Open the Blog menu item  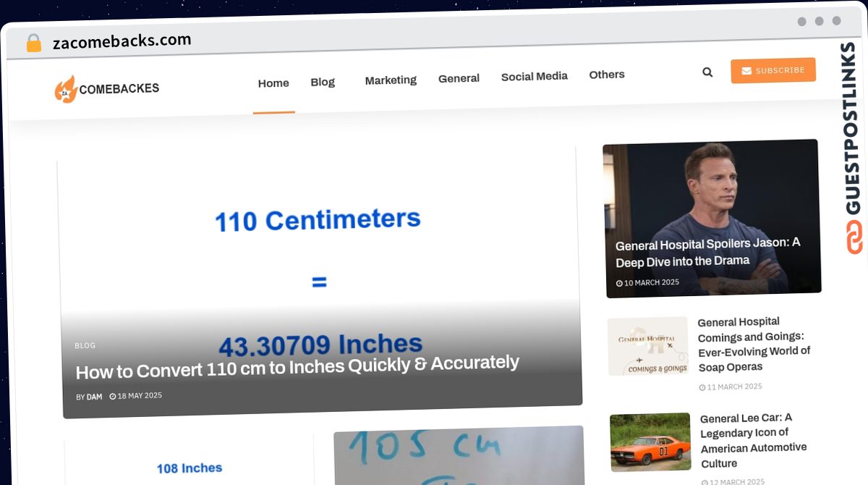(x=323, y=82)
